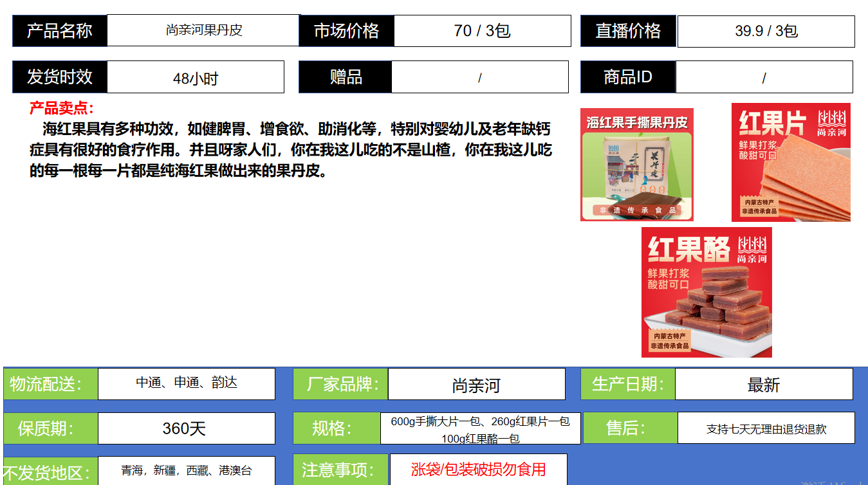Screen dimensions: 868x485
Task: Select the market price cell 70 / 3包
Action: [482, 31]
